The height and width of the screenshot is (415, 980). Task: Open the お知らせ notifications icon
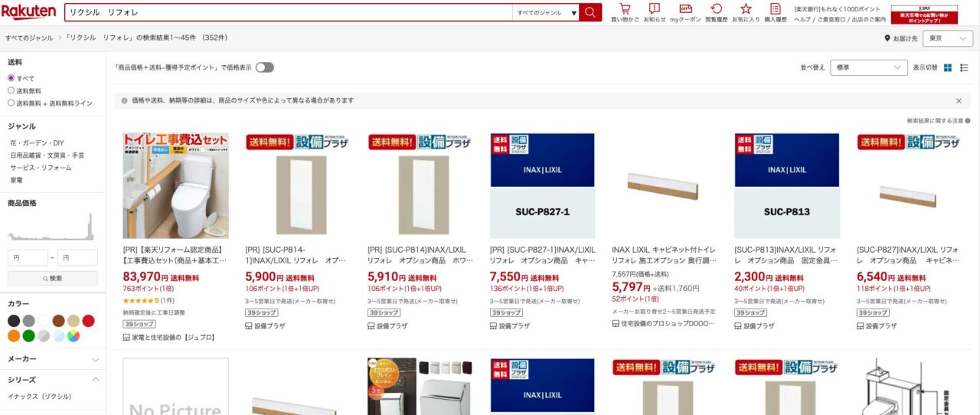655,12
